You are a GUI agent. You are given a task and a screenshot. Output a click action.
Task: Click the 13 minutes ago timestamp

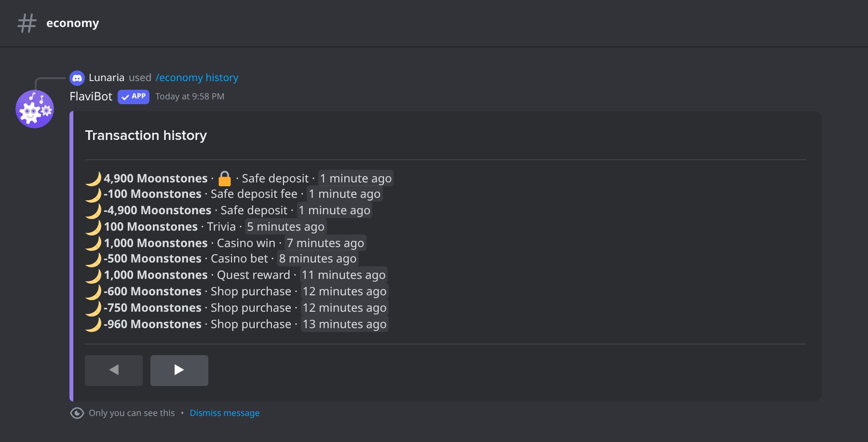click(x=344, y=324)
